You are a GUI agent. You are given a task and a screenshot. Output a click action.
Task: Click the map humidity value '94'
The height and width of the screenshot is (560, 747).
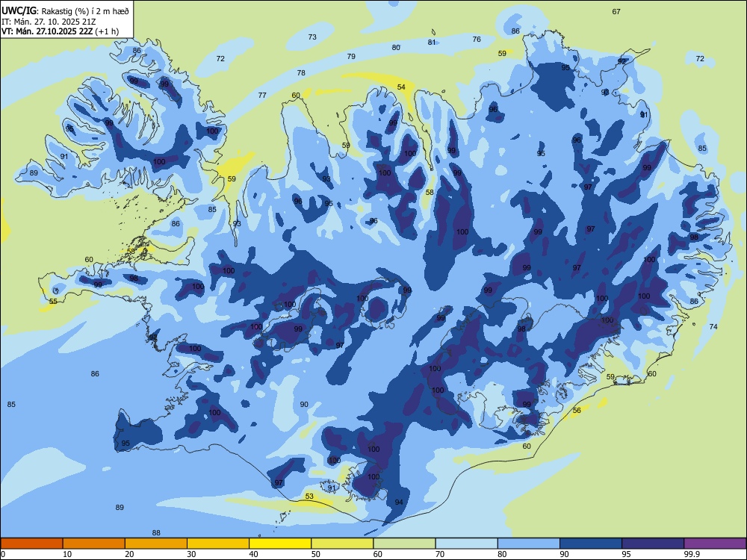tap(399, 502)
